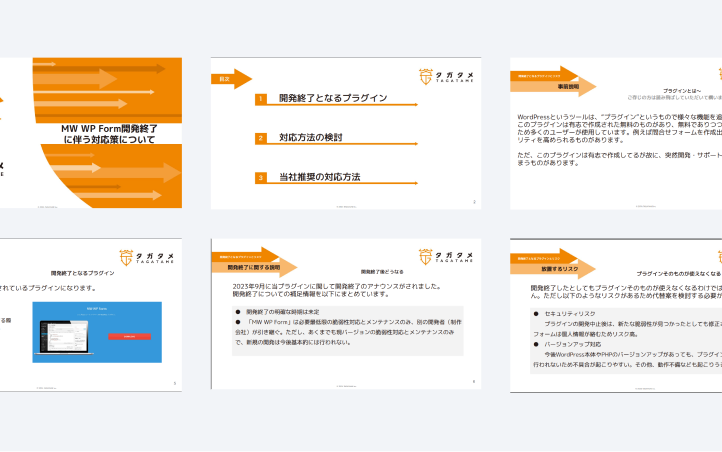Click the title text MW WP Form開発終了
Image resolution: width=722 pixels, height=452 pixels.
tap(109, 129)
